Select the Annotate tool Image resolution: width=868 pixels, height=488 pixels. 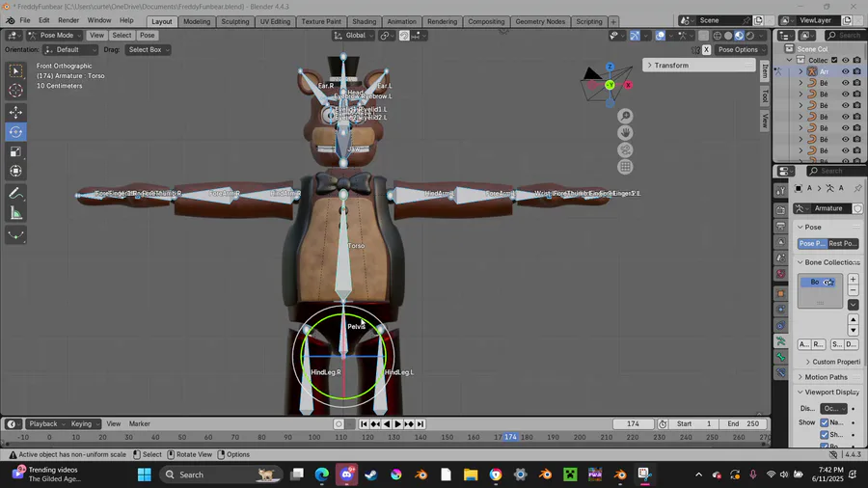pyautogui.click(x=15, y=193)
